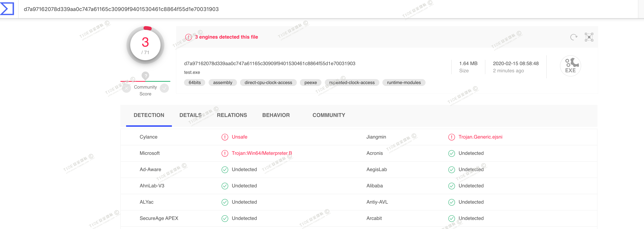The image size is (644, 229).
Task: Click the runtime-modules tag
Action: pos(404,83)
